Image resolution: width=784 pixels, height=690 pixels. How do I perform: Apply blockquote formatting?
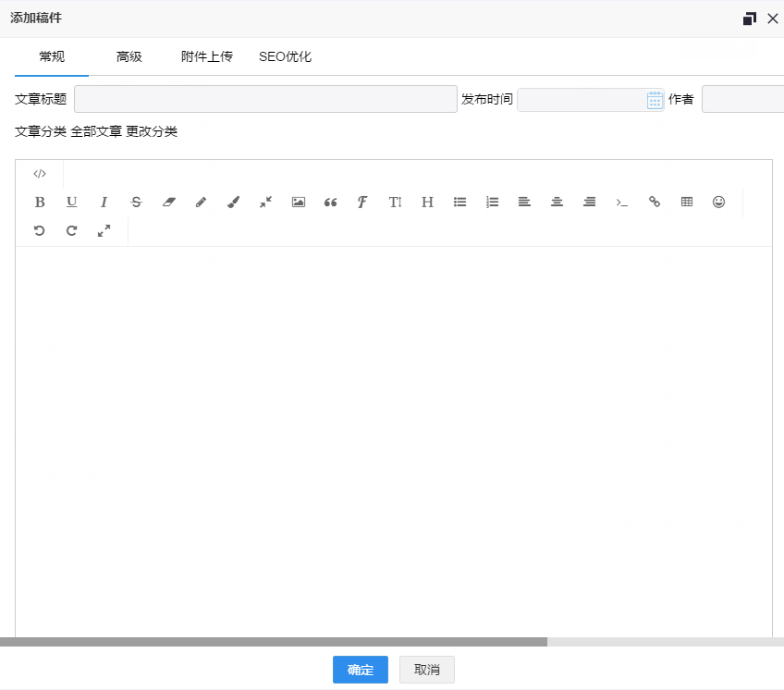coord(331,202)
